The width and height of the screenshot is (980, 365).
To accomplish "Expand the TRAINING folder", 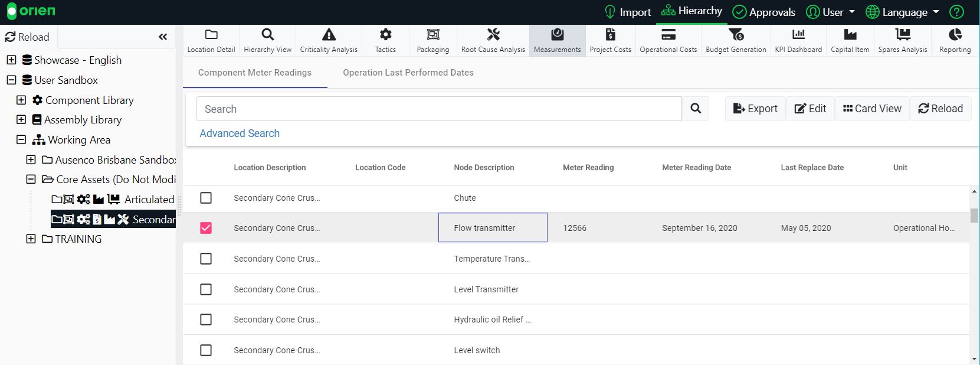I will pos(31,239).
